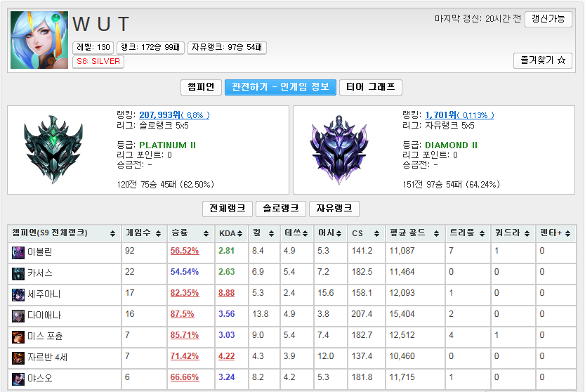Click the 4.22 KDA value
Image resolution: width=585 pixels, height=392 pixels.
click(x=226, y=357)
